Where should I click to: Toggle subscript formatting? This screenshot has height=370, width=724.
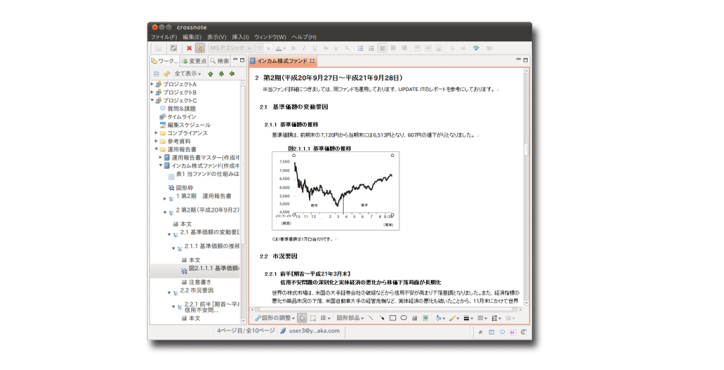(347, 48)
